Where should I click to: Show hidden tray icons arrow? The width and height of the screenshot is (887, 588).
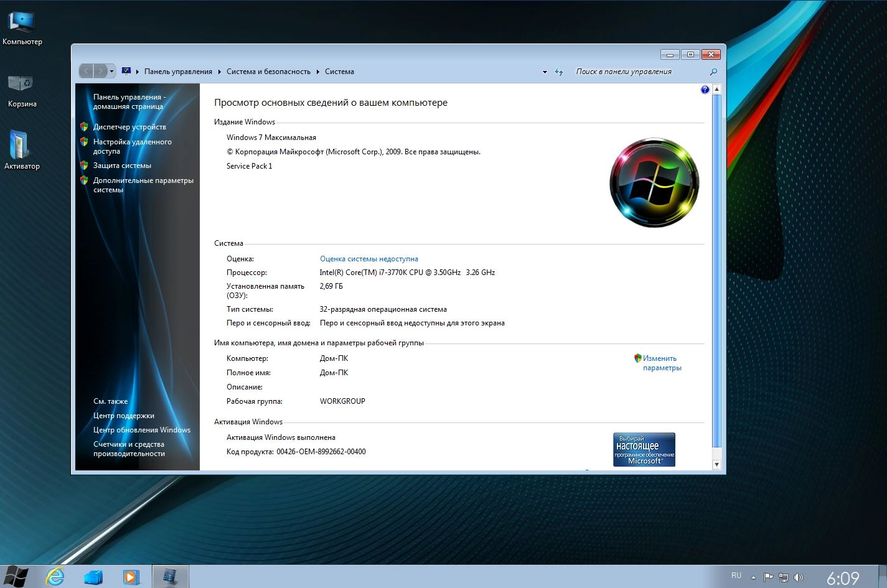click(x=753, y=578)
